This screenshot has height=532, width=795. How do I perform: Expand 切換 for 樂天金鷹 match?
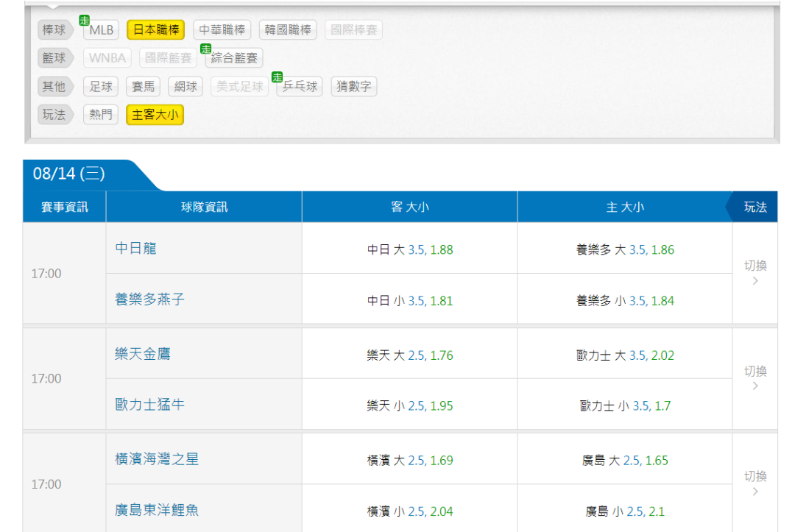pos(755,378)
